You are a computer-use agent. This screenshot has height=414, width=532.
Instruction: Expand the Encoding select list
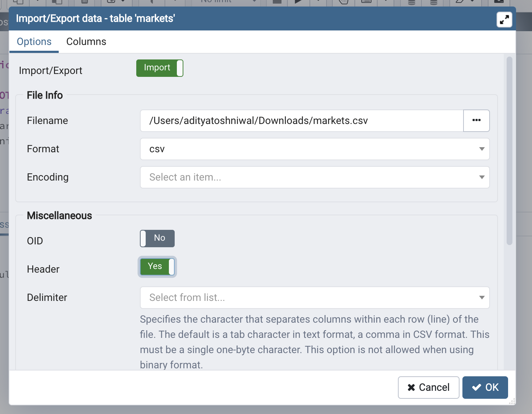315,177
